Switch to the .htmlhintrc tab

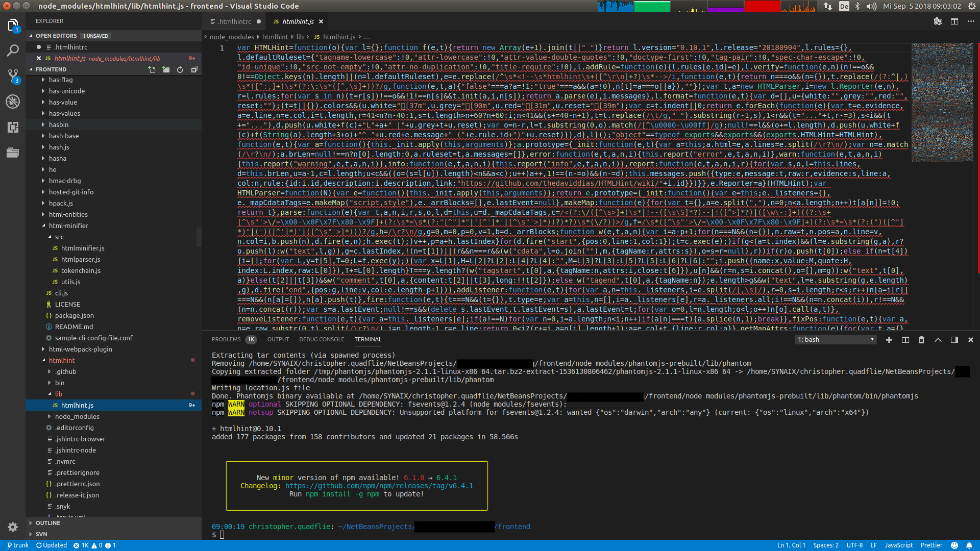pyautogui.click(x=234, y=21)
